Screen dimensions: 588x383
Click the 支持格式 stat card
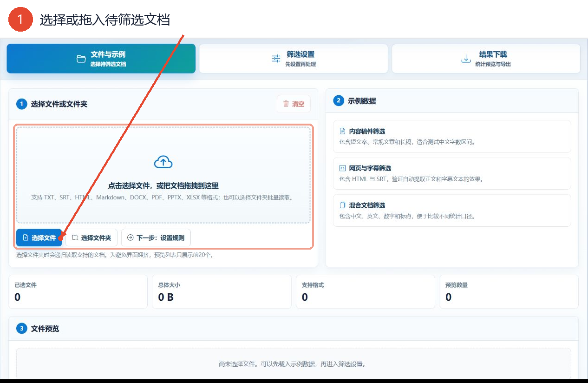(x=366, y=292)
